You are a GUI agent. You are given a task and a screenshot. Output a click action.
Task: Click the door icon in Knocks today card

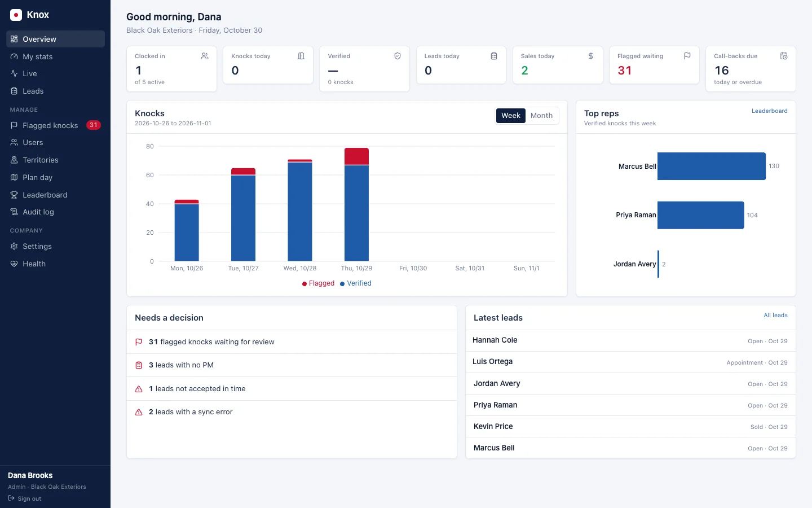click(301, 56)
